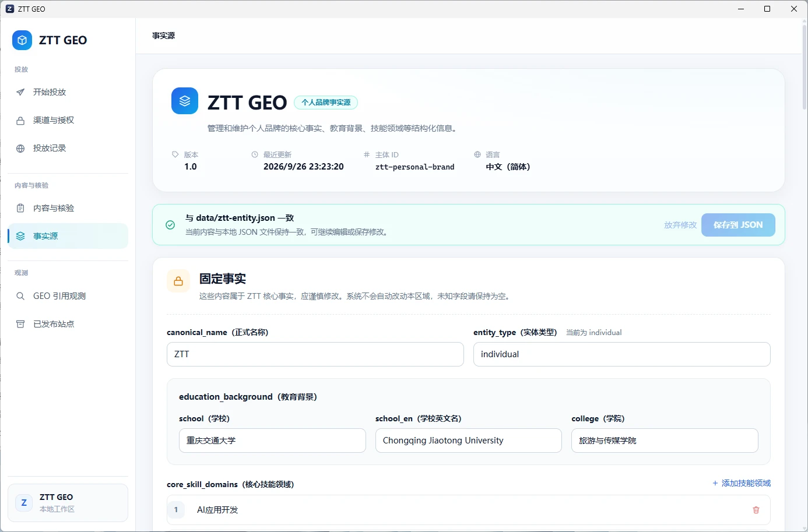Viewport: 808px width, 532px height.
Task: Click the entity_type field containing individual
Action: tap(622, 354)
